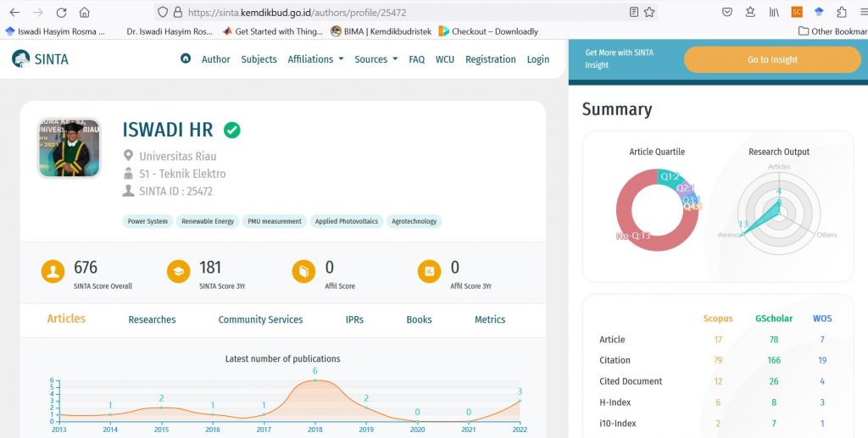The width and height of the screenshot is (868, 438).
Task: Open BIMA Kemdikbudristek bookmark
Action: pyautogui.click(x=381, y=31)
